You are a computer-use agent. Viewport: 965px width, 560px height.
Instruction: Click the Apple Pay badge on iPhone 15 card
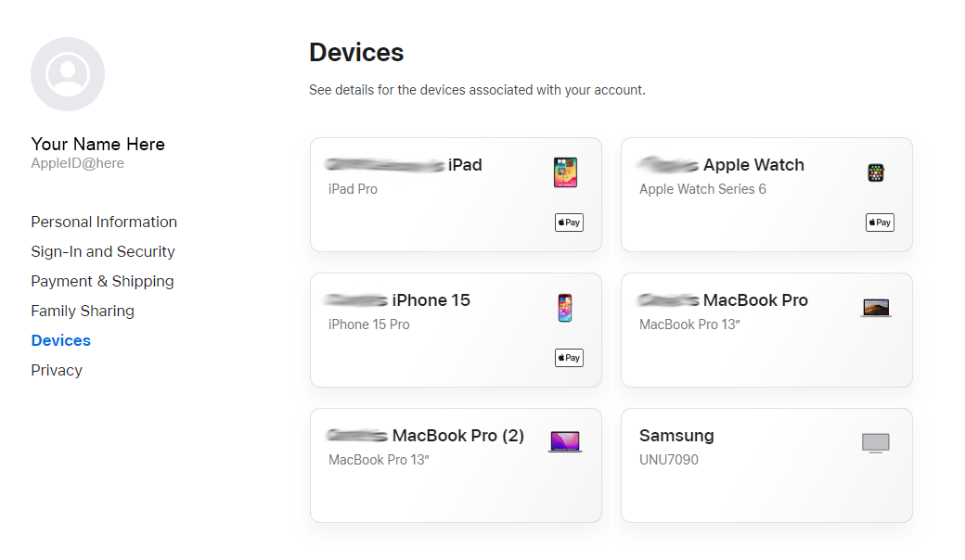(x=569, y=358)
